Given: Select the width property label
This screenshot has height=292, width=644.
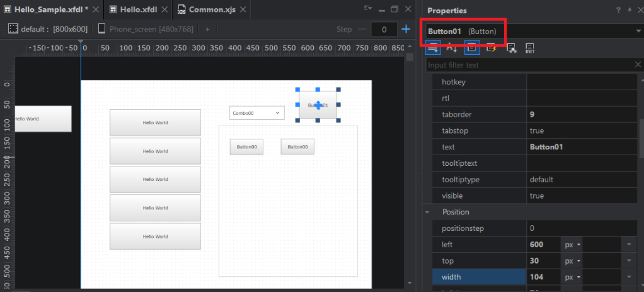Looking at the screenshot, I should [x=480, y=277].
